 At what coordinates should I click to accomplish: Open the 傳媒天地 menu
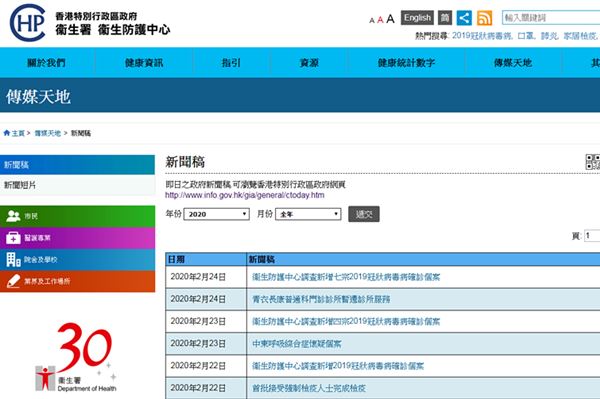tap(513, 63)
